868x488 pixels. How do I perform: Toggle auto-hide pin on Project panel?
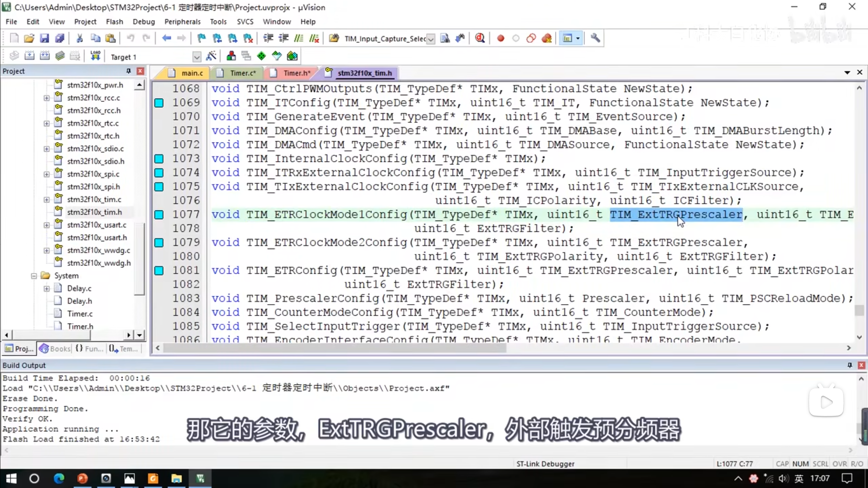point(129,71)
